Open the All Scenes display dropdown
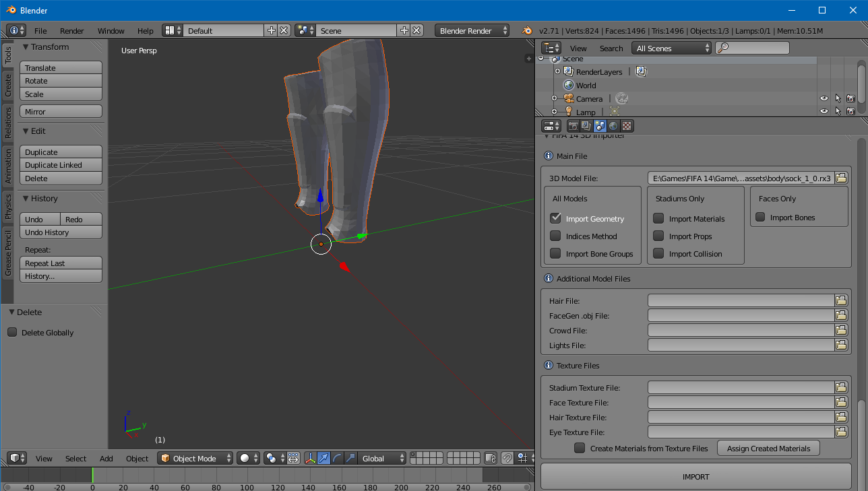The height and width of the screenshot is (491, 868). (x=671, y=48)
